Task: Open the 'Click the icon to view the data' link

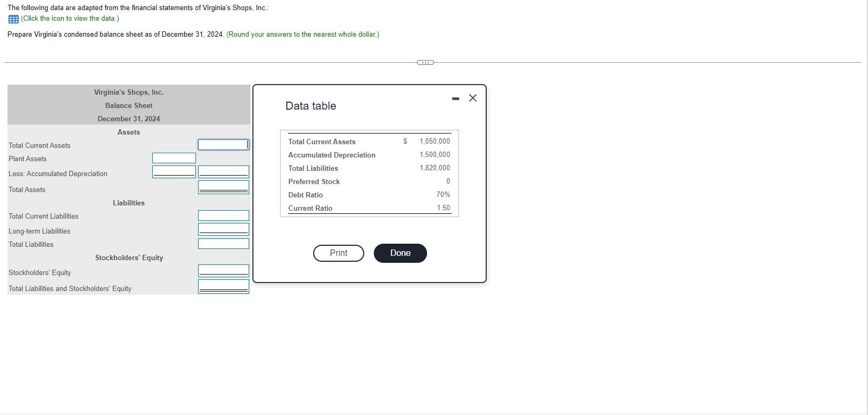Action: tap(70, 19)
